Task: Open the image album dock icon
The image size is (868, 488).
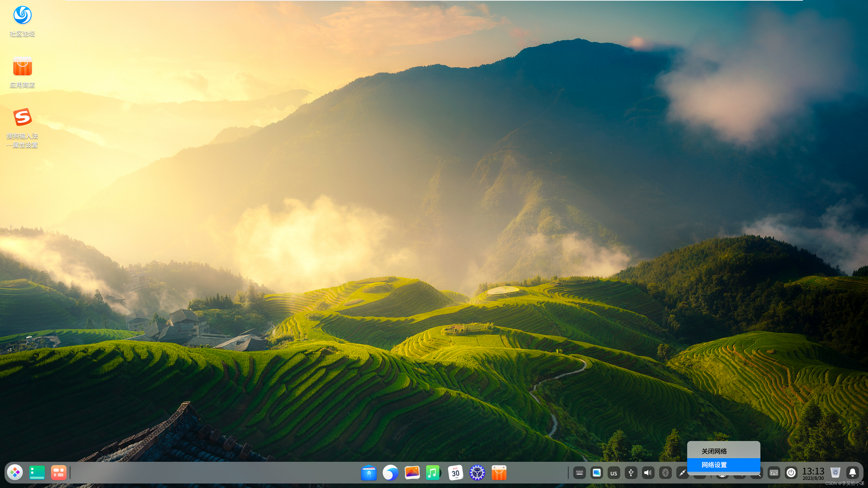Action: [x=412, y=472]
